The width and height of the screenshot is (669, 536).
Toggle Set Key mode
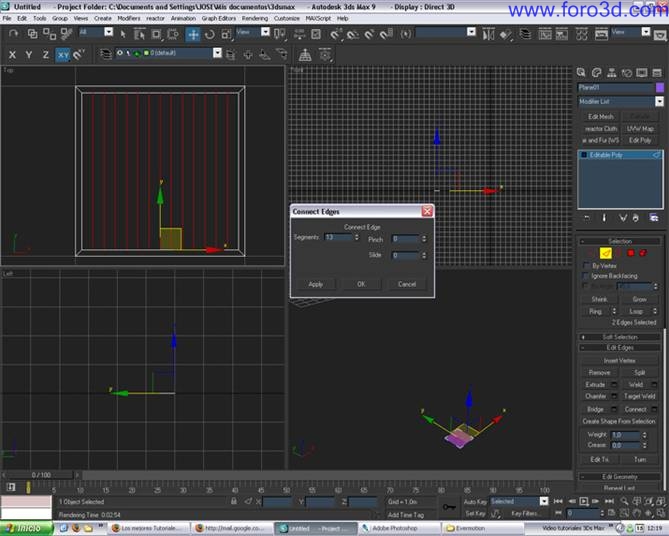point(475,513)
